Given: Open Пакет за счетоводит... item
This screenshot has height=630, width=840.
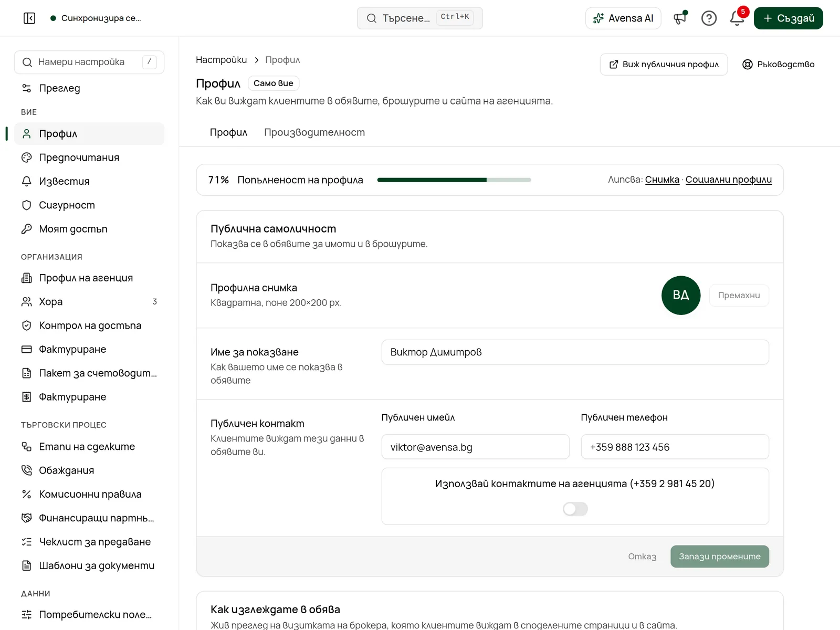Looking at the screenshot, I should [x=89, y=373].
